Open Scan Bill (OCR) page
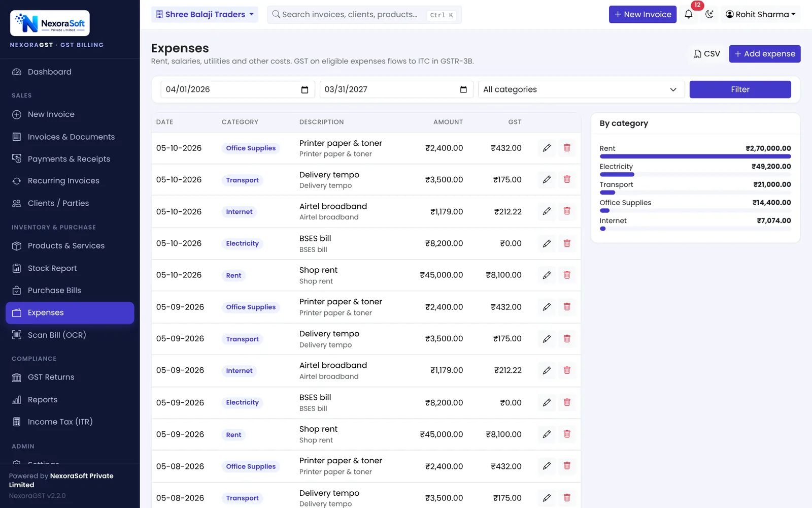The width and height of the screenshot is (812, 508). tap(70, 335)
